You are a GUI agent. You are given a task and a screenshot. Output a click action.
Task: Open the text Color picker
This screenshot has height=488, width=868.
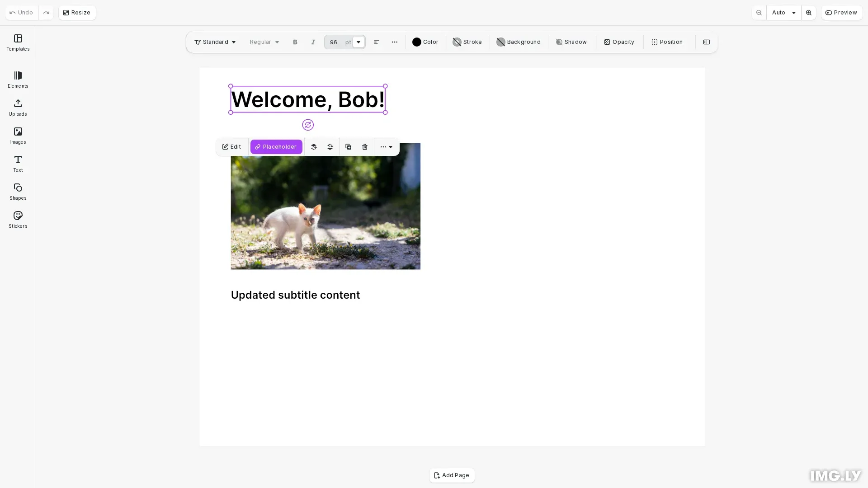[x=425, y=42]
